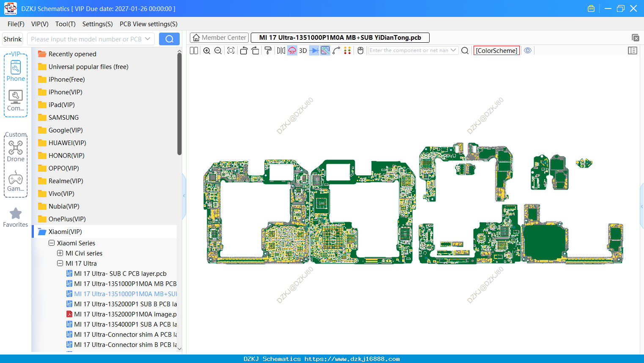Open the model number dropdown arrow
This screenshot has width=644, height=363.
(x=148, y=39)
